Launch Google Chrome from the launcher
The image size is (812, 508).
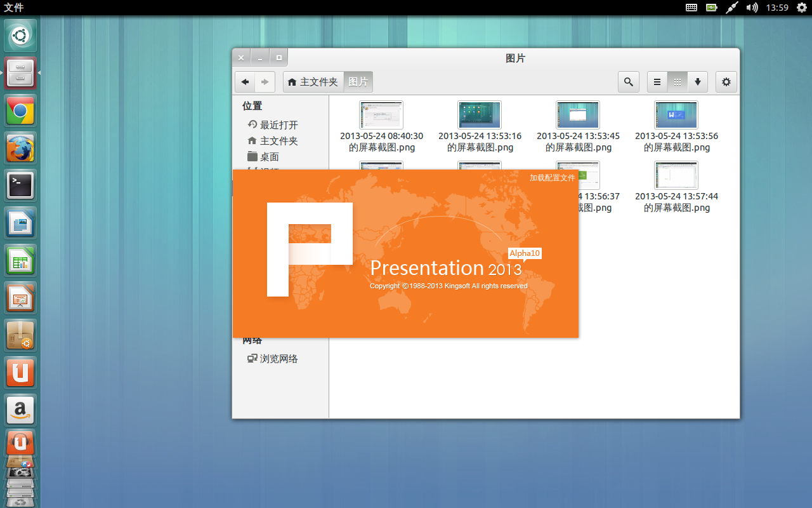(x=20, y=110)
